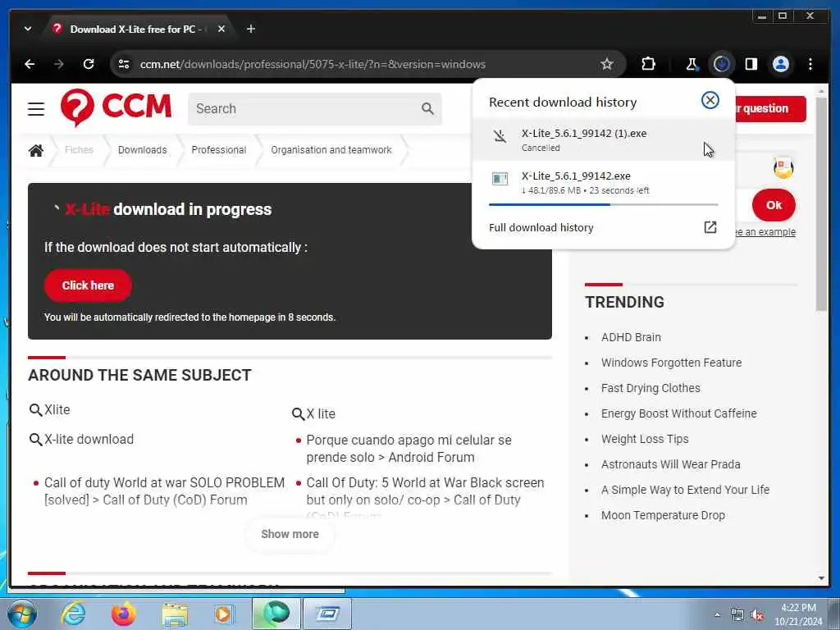Open the CCM hamburger menu
The image size is (840, 630).
36,109
